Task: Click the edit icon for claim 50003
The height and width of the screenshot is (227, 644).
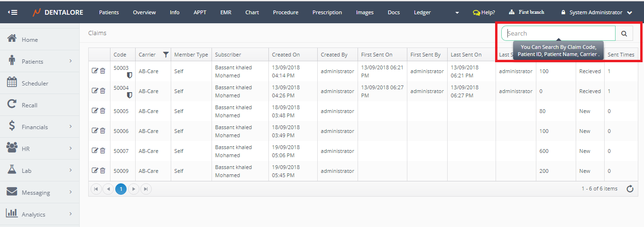Action: [95, 71]
